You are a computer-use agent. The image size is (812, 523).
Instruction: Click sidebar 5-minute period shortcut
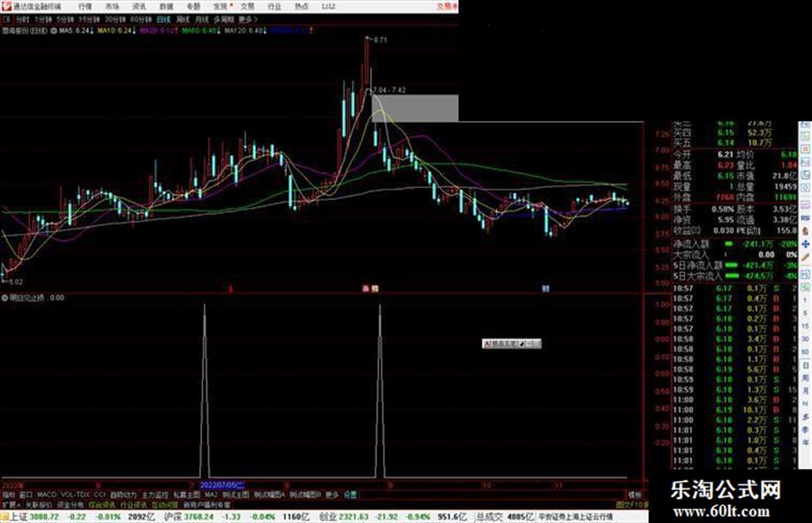tap(805, 313)
